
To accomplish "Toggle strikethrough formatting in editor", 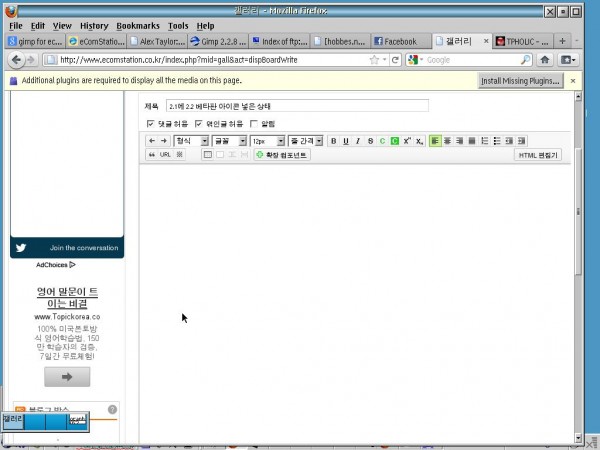I will (370, 141).
